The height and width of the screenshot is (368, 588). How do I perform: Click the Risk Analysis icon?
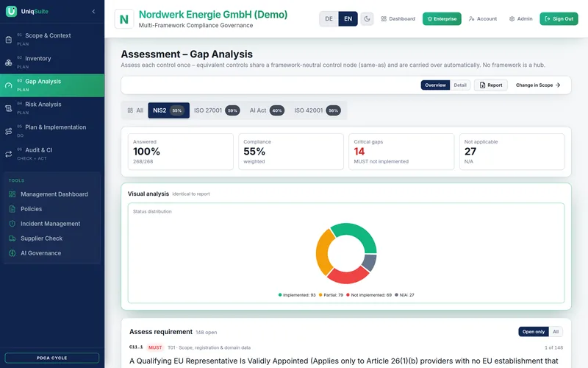(x=9, y=108)
